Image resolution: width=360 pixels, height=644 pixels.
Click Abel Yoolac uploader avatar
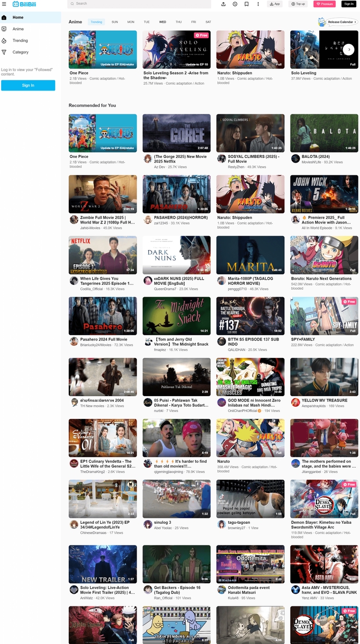coord(148,524)
